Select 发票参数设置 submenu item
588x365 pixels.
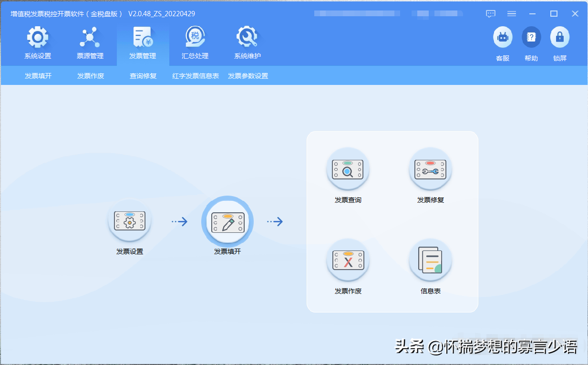click(x=248, y=76)
